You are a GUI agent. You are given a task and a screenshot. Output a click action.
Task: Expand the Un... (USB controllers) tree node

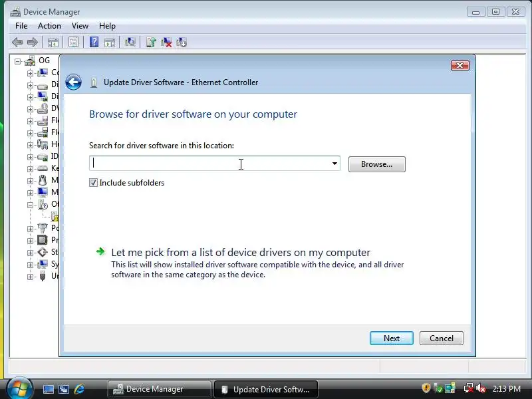30,277
